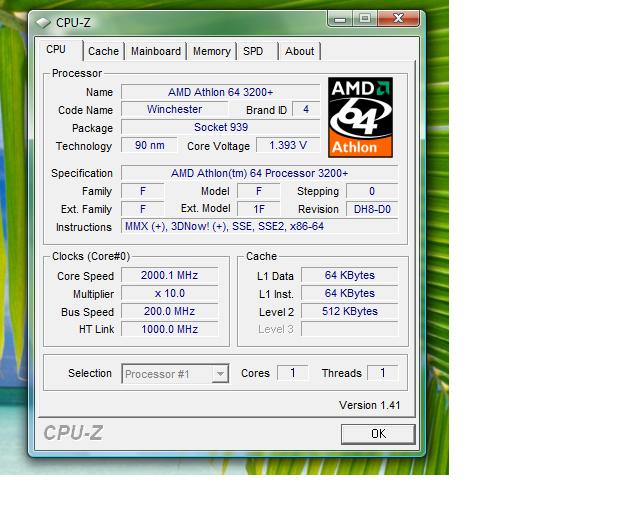Click the Specification field text
This screenshot has width=640, height=512.
260,173
